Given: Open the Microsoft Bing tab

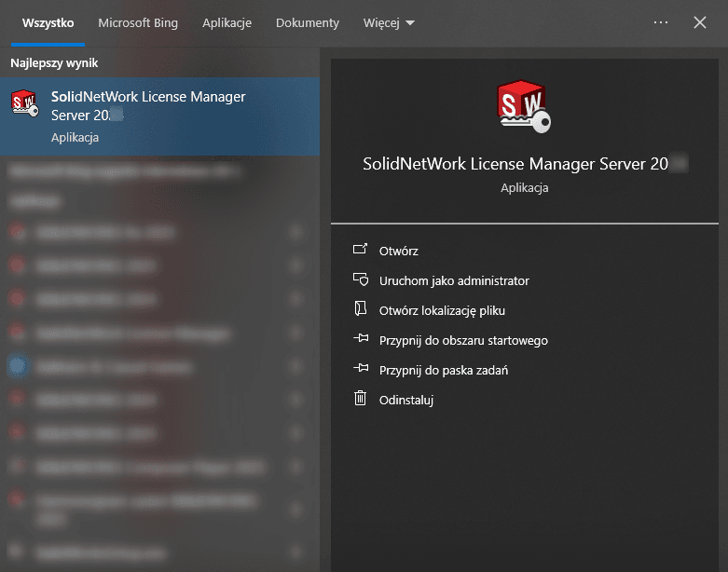Looking at the screenshot, I should [138, 22].
